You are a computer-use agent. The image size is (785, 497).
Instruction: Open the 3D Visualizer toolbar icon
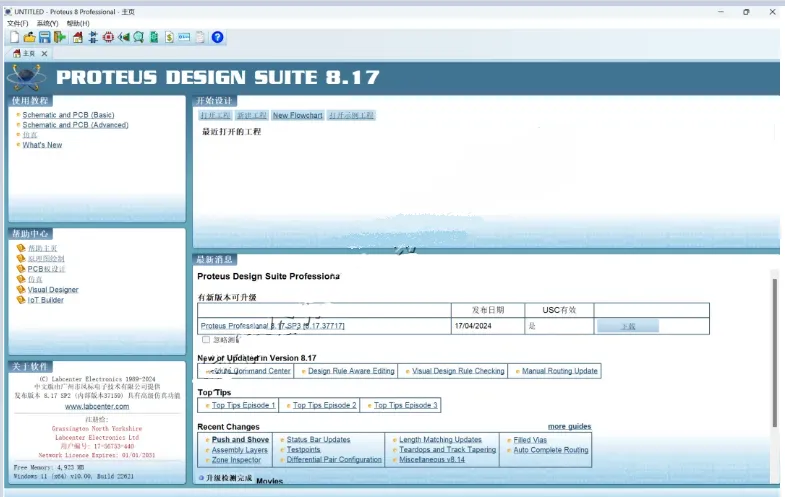click(x=124, y=37)
